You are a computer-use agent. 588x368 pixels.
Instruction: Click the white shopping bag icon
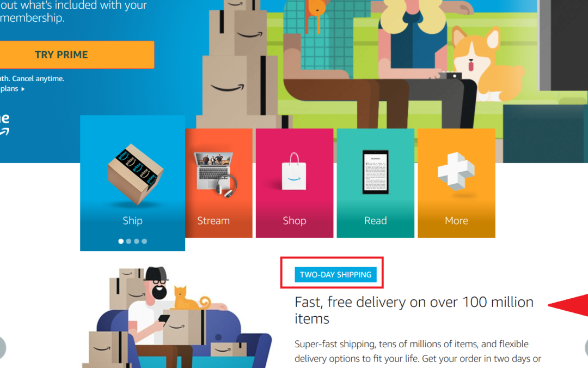point(294,172)
